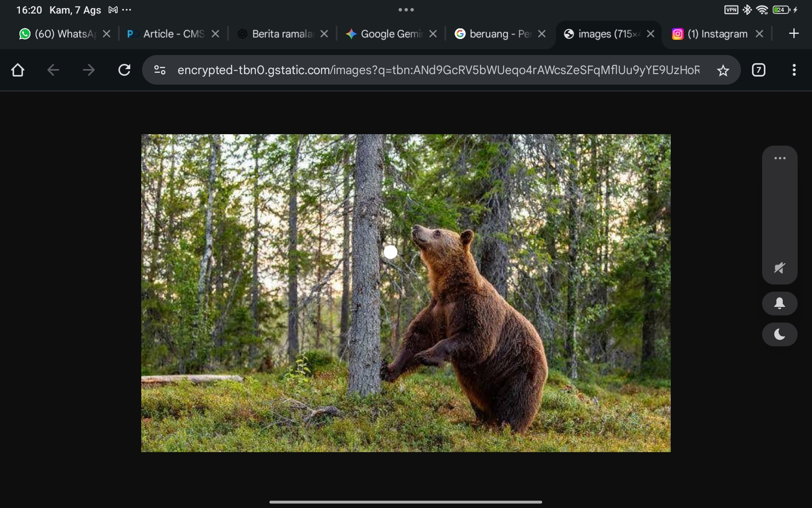Switch to the WhatsApp tab
The image size is (812, 508).
coord(59,34)
